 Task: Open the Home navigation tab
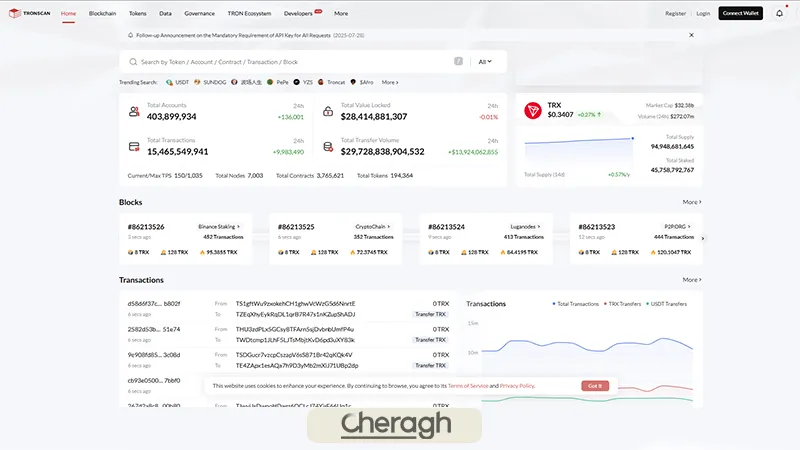point(68,13)
